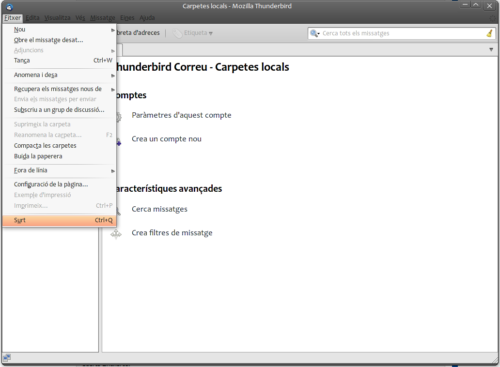Viewport: 500px width, 367px height.
Task: Click the Crea filtres de missatge icon
Action: (116, 233)
